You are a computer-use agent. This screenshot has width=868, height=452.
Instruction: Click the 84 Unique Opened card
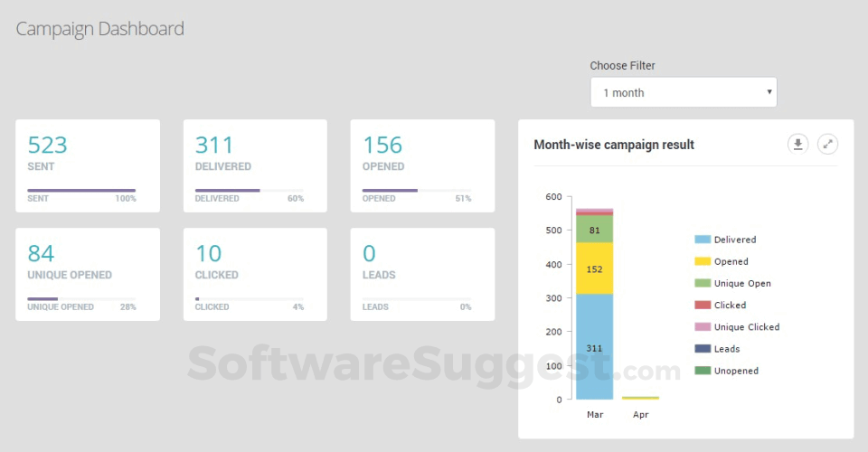[88, 274]
